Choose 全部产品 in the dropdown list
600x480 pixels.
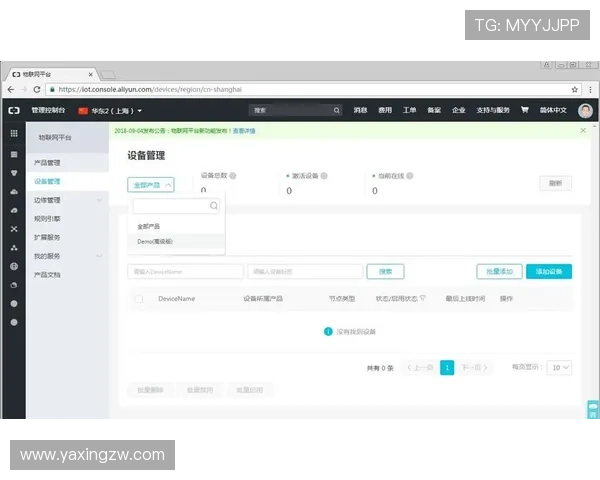(176, 226)
